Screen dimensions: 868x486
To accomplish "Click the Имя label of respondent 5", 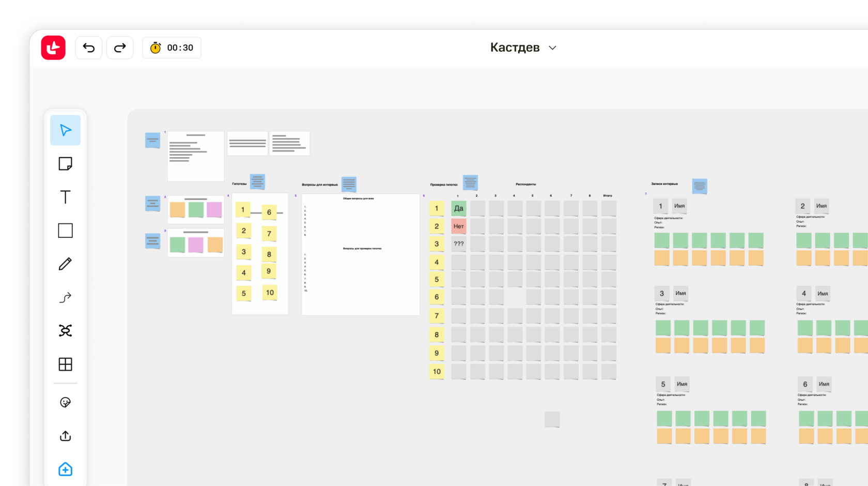I will (682, 384).
